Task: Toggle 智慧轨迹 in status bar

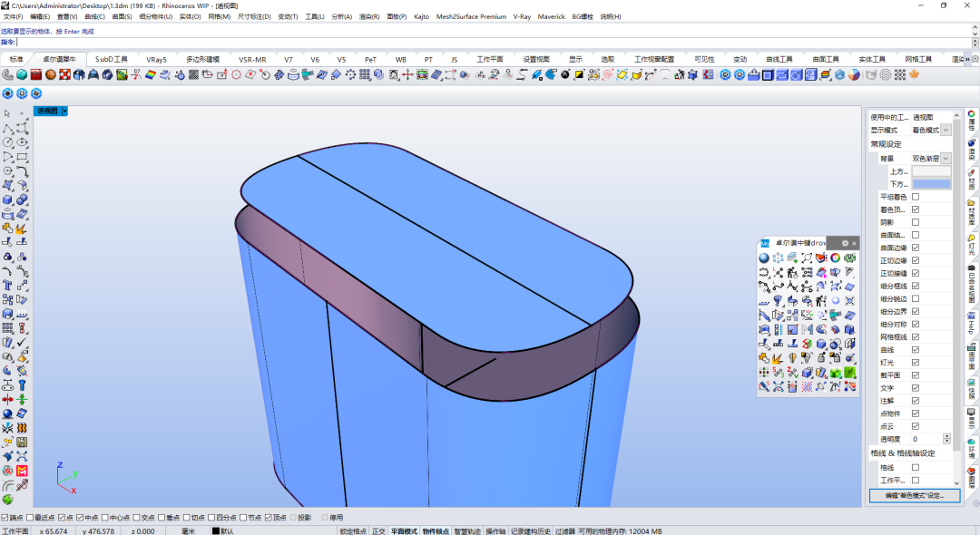Action: [x=467, y=531]
